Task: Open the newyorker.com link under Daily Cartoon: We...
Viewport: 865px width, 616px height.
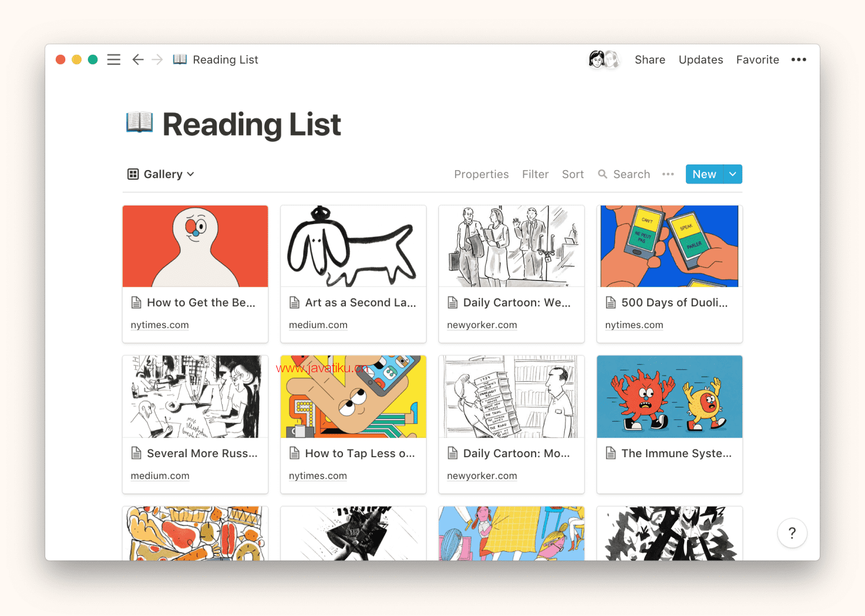Action: coord(482,325)
